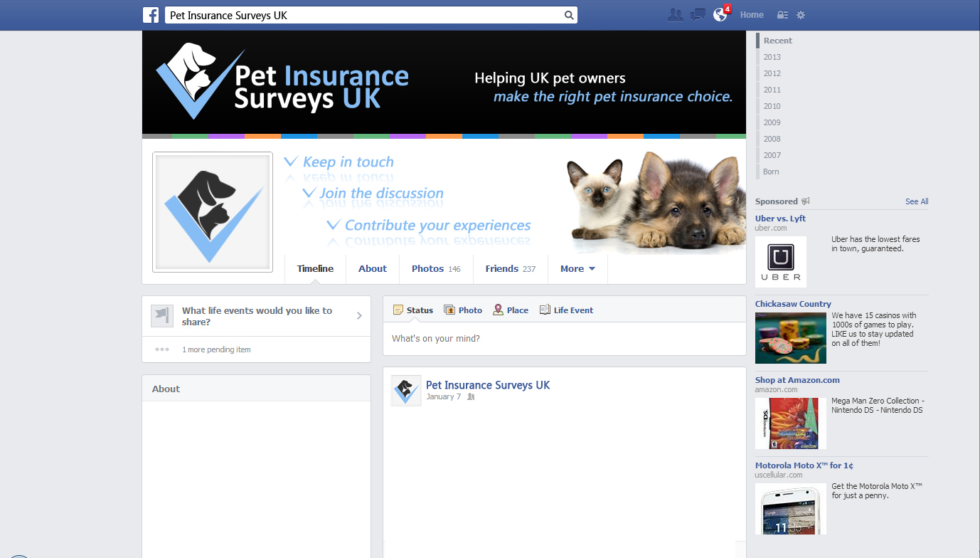Select the Photo composer tab
The width and height of the screenshot is (980, 558).
tap(463, 310)
